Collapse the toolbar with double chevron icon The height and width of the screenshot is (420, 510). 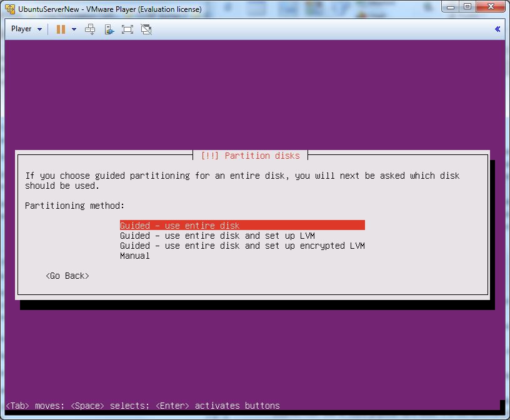pos(497,29)
